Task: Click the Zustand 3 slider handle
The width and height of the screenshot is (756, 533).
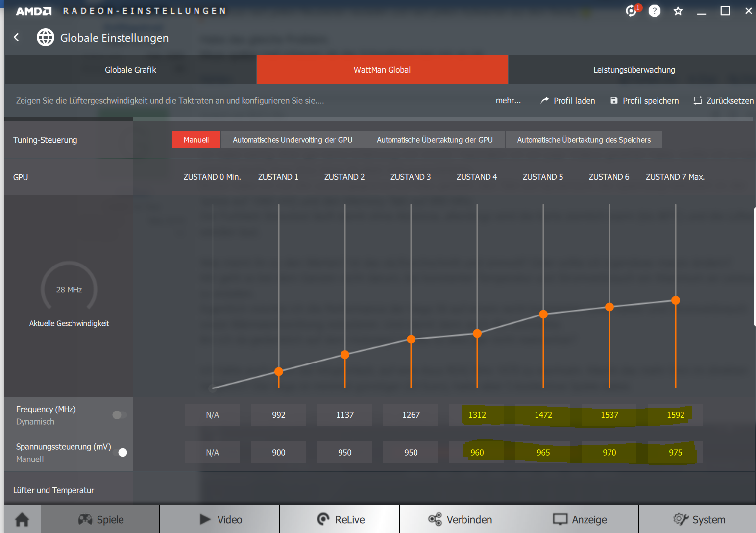Action: point(411,339)
